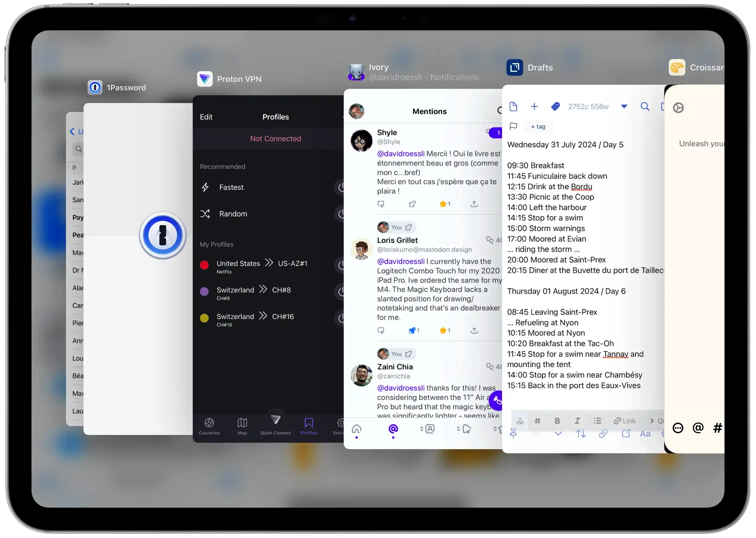The width and height of the screenshot is (756, 538).
Task: Toggle bold formatting in Drafts
Action: coord(557,421)
